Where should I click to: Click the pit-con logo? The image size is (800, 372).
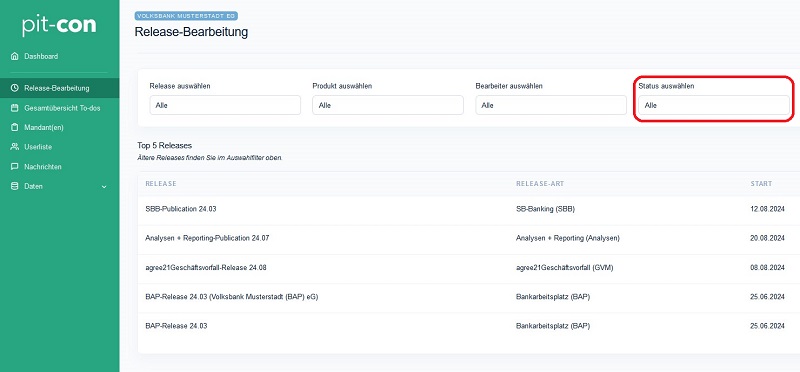tap(59, 26)
